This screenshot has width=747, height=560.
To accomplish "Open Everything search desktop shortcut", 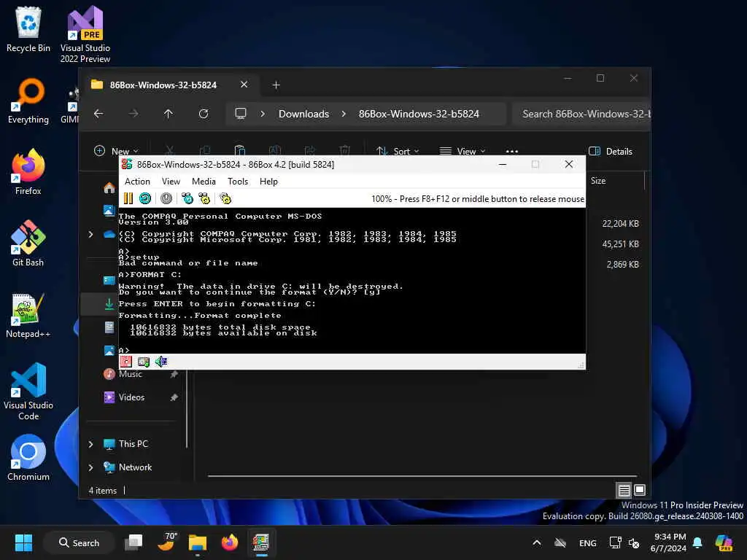I will [28, 101].
